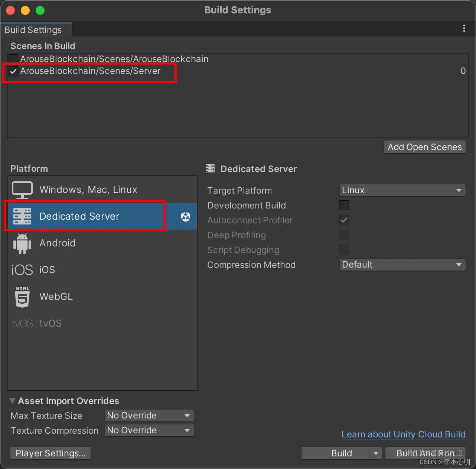Open the Texture Compression override dropdown
The width and height of the screenshot is (476, 469).
point(149,430)
